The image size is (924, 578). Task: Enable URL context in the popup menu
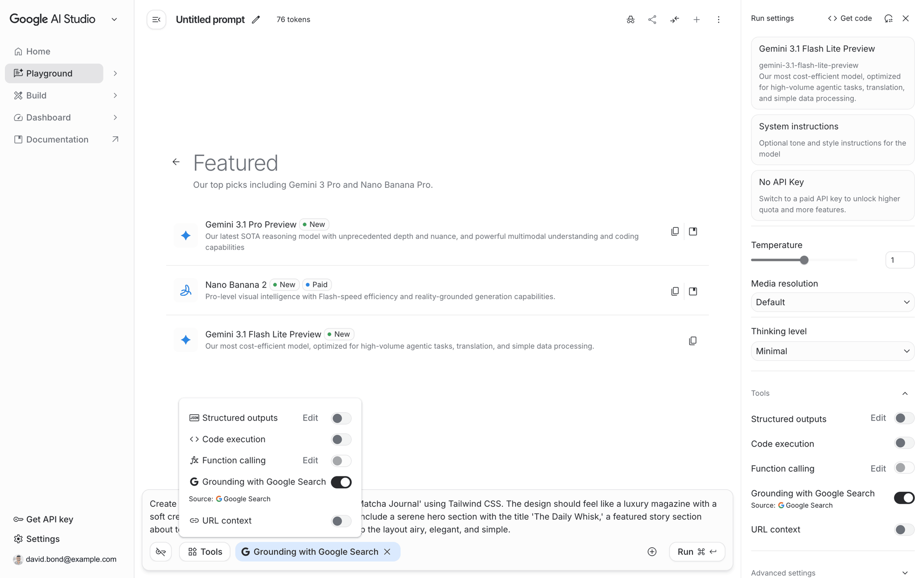(x=341, y=521)
